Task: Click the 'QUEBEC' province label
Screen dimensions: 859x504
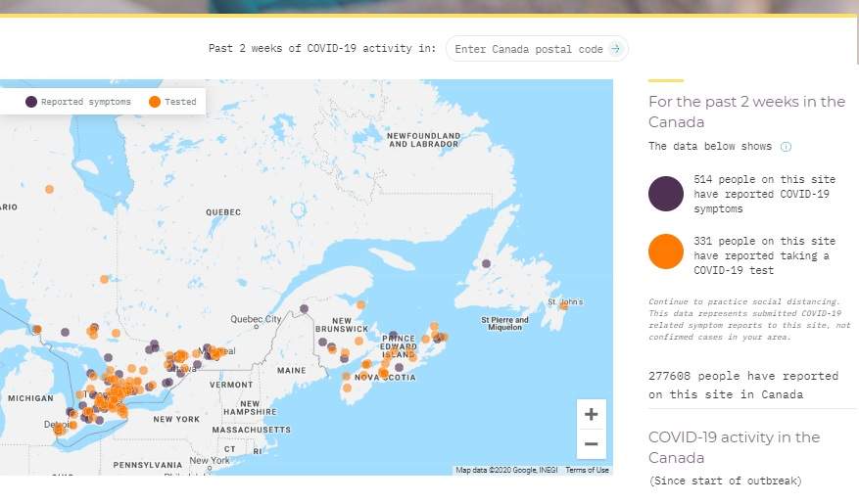Action: [x=223, y=212]
